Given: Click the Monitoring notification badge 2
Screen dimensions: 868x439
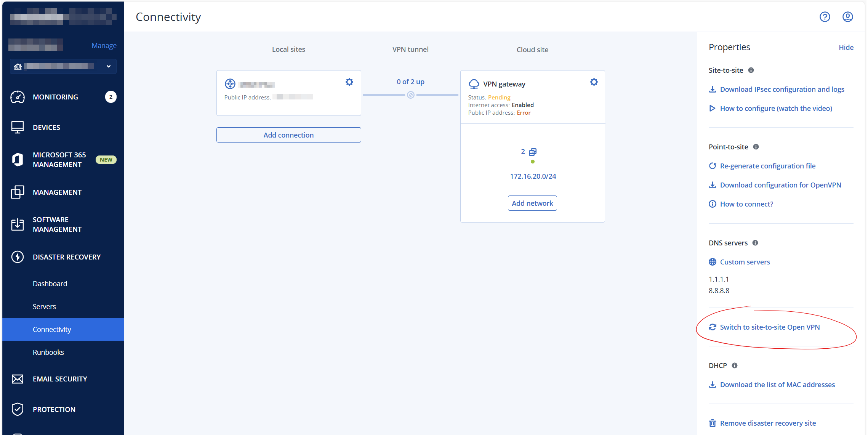Looking at the screenshot, I should (x=111, y=97).
